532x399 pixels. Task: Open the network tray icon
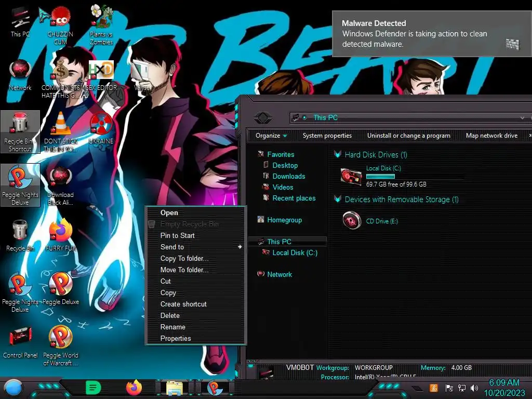(x=461, y=388)
